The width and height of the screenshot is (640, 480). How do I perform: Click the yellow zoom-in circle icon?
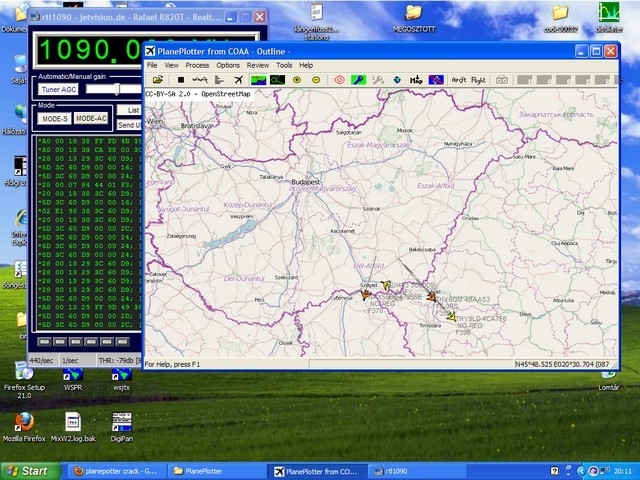[297, 80]
